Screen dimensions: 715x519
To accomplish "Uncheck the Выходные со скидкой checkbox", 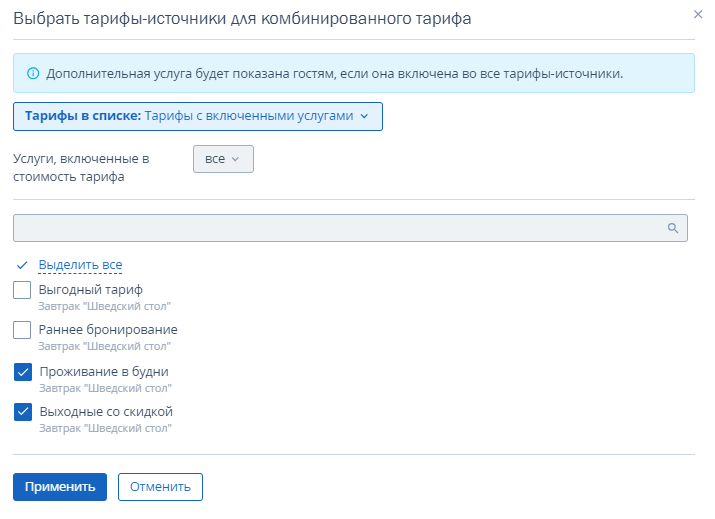I will (23, 412).
